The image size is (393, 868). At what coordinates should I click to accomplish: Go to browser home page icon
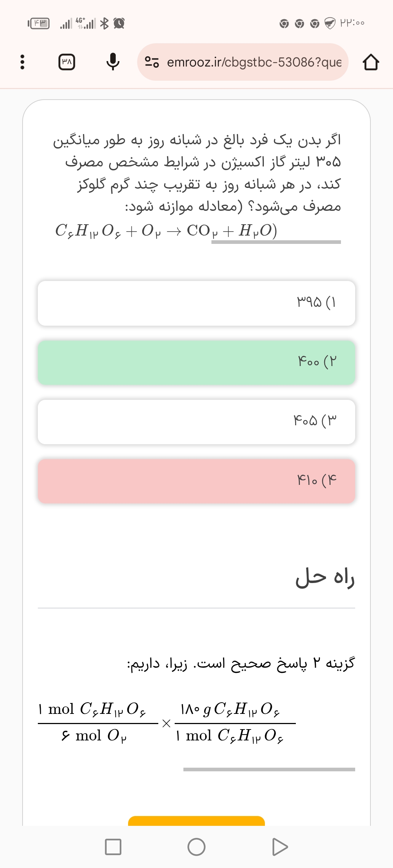(x=371, y=62)
